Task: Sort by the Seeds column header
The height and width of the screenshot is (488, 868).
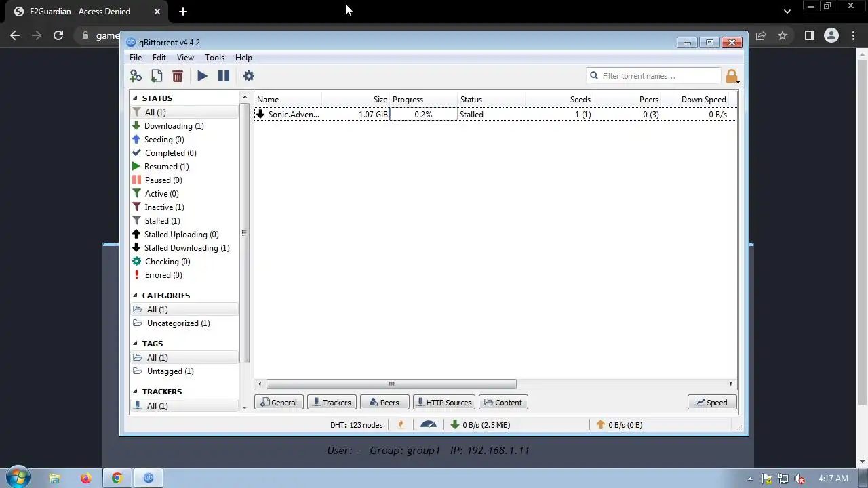Action: (x=559, y=100)
